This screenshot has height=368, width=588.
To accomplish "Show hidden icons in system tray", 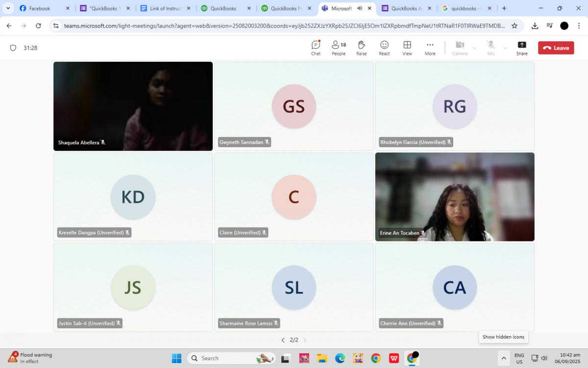I will click(503, 358).
